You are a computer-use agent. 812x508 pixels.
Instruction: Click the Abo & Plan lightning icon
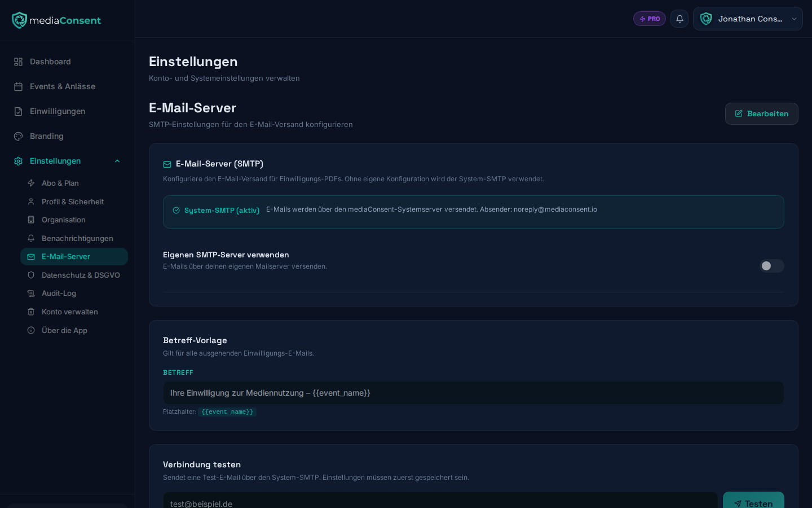(x=31, y=183)
